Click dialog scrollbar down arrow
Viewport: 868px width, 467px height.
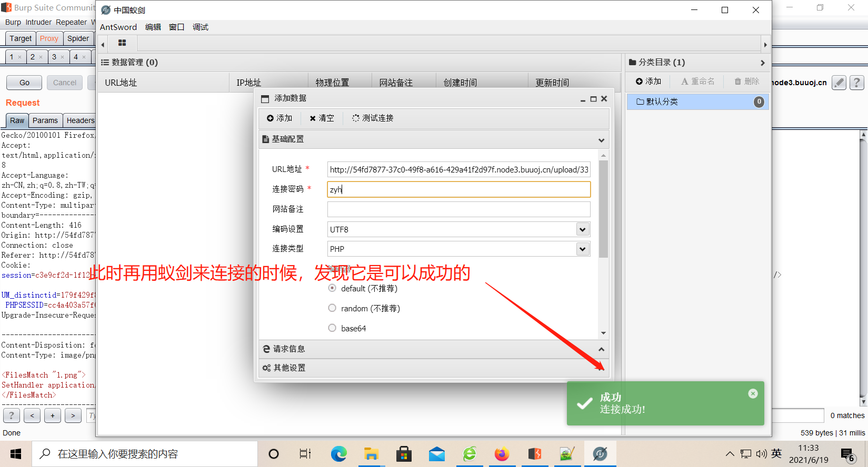(x=603, y=333)
